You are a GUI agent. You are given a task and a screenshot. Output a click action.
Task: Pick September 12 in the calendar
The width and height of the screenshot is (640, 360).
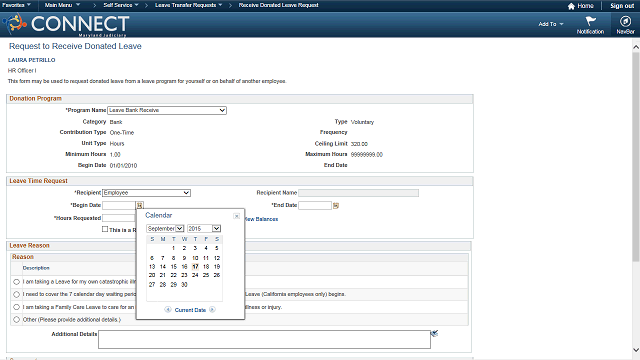click(x=217, y=258)
